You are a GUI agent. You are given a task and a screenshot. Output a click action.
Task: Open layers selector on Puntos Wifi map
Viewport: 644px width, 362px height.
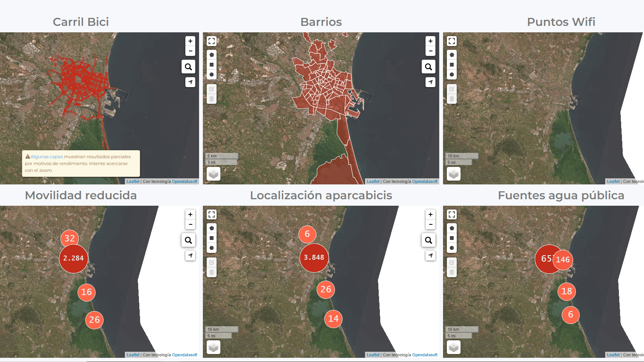[x=454, y=174]
